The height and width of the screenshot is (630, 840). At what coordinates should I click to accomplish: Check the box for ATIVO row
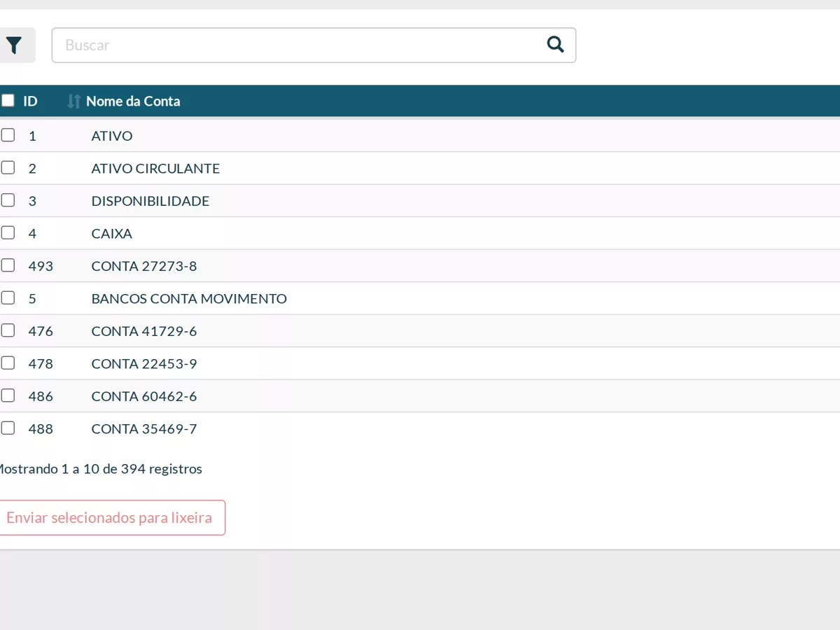8,135
